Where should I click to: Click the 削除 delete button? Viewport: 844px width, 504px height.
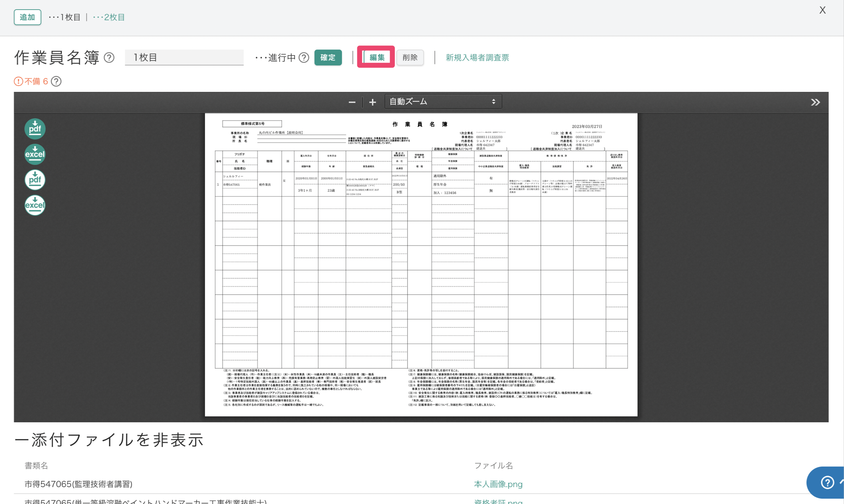pyautogui.click(x=410, y=58)
